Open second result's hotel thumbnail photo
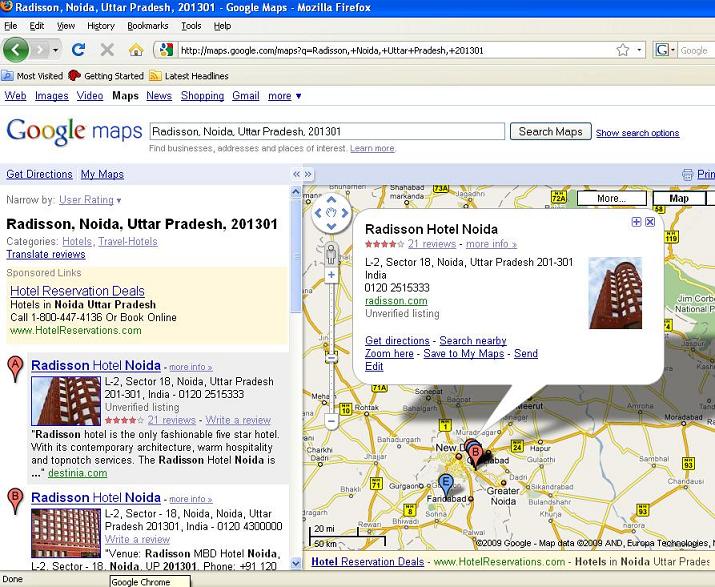 66,533
